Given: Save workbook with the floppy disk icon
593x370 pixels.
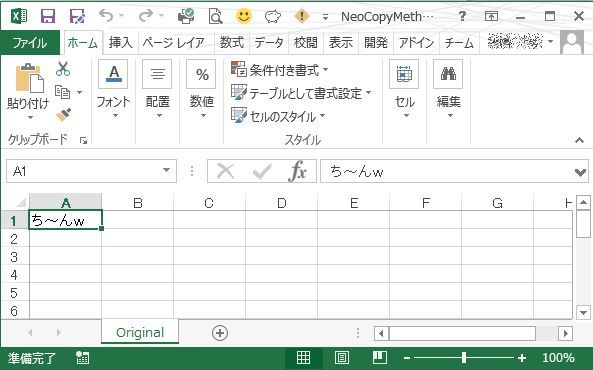Looking at the screenshot, I should pyautogui.click(x=48, y=16).
